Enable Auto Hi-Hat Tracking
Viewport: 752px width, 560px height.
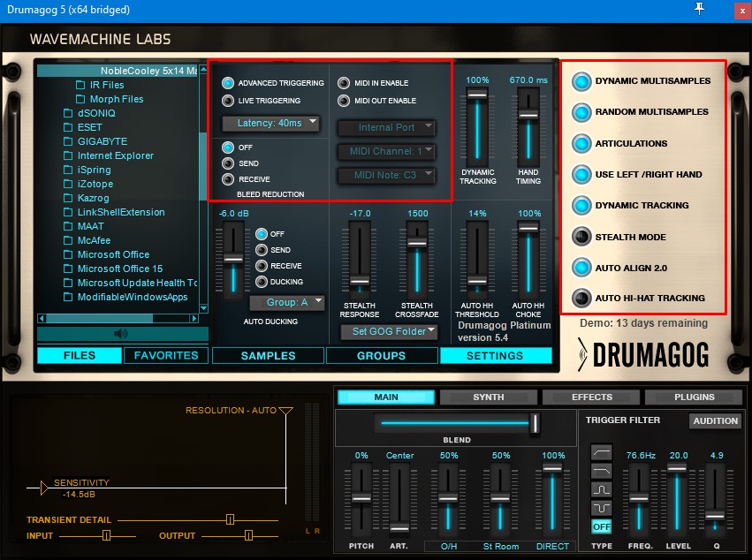(x=581, y=299)
